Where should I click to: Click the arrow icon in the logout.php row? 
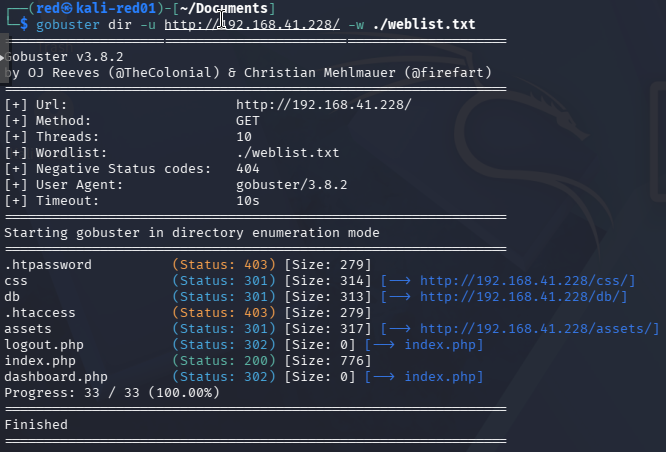point(384,345)
